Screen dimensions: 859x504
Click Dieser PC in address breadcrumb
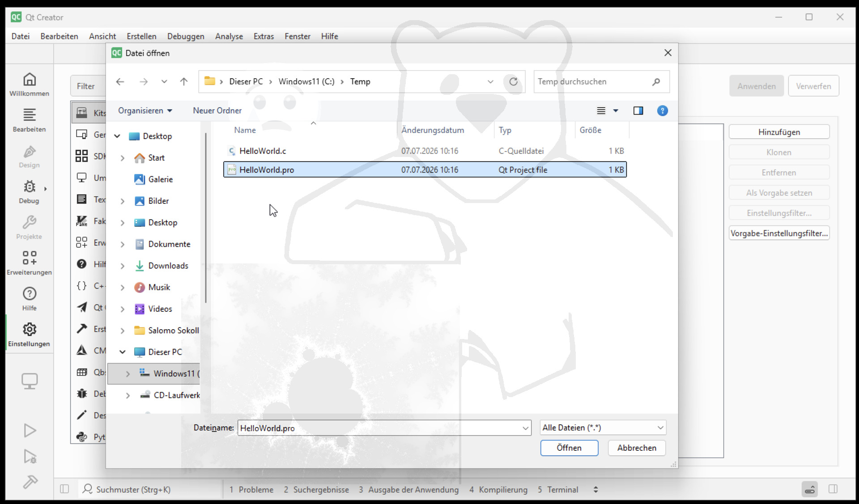point(246,81)
